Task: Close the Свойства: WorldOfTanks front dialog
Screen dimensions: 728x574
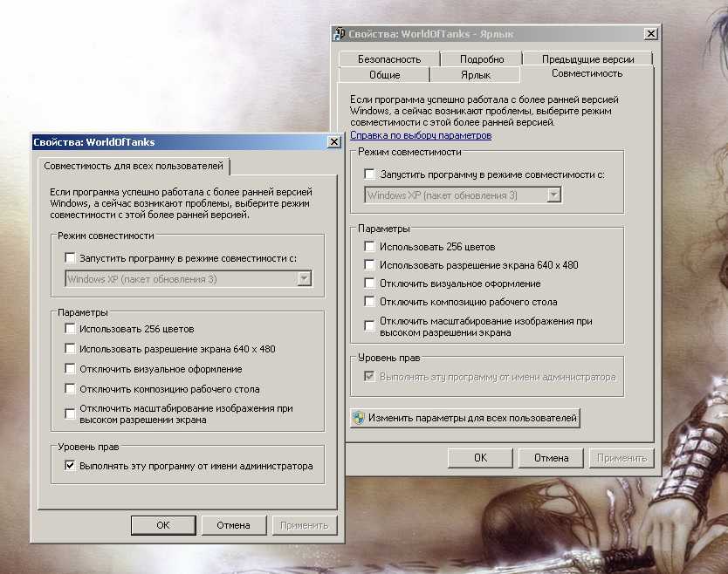Action: tap(333, 141)
